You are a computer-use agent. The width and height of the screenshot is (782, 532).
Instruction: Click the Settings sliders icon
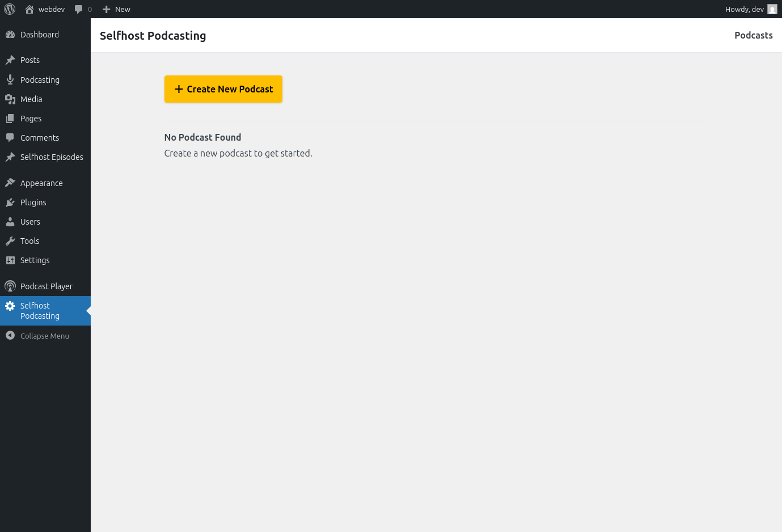click(10, 260)
